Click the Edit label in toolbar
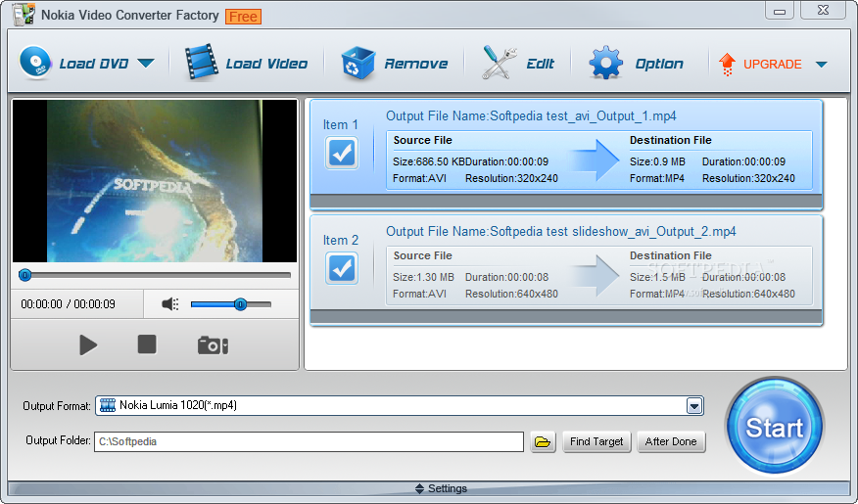 click(540, 64)
